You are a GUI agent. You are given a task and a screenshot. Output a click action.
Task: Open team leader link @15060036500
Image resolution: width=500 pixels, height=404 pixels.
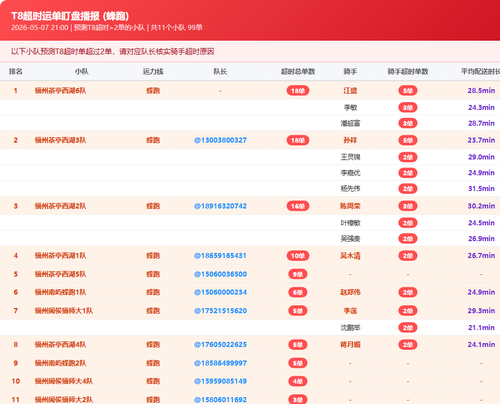tap(220, 274)
